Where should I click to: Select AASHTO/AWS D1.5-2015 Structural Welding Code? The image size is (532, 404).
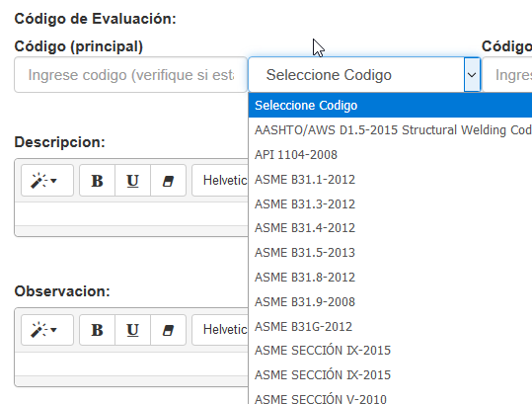coord(390,130)
